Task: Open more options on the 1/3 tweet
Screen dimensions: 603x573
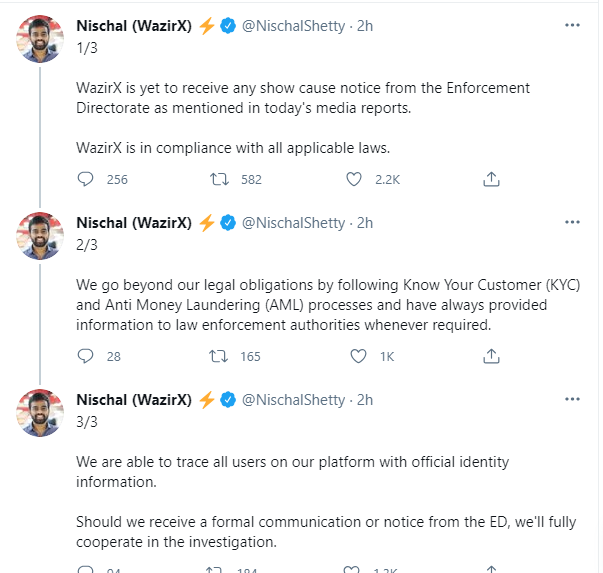Action: click(x=571, y=24)
